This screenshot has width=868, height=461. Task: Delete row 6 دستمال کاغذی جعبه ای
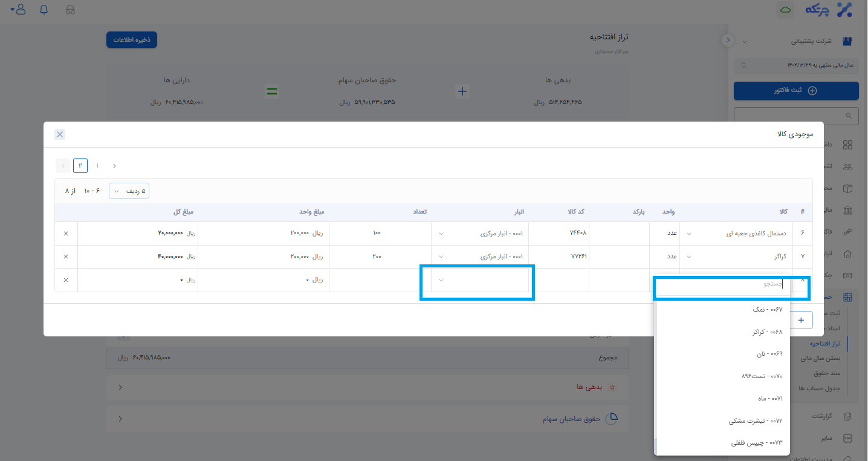(66, 233)
